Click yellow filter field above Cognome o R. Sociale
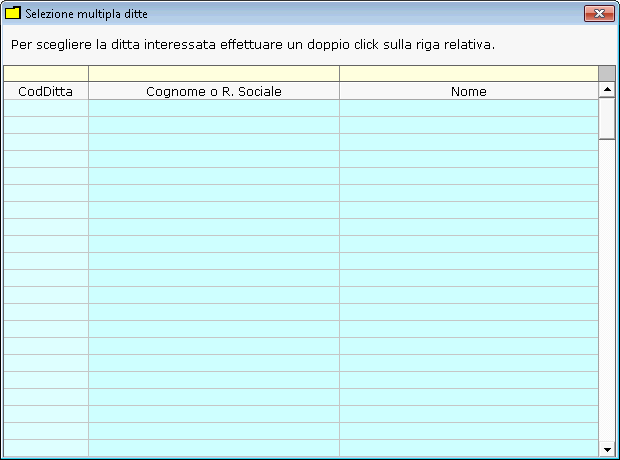The width and height of the screenshot is (620, 460). pos(214,73)
